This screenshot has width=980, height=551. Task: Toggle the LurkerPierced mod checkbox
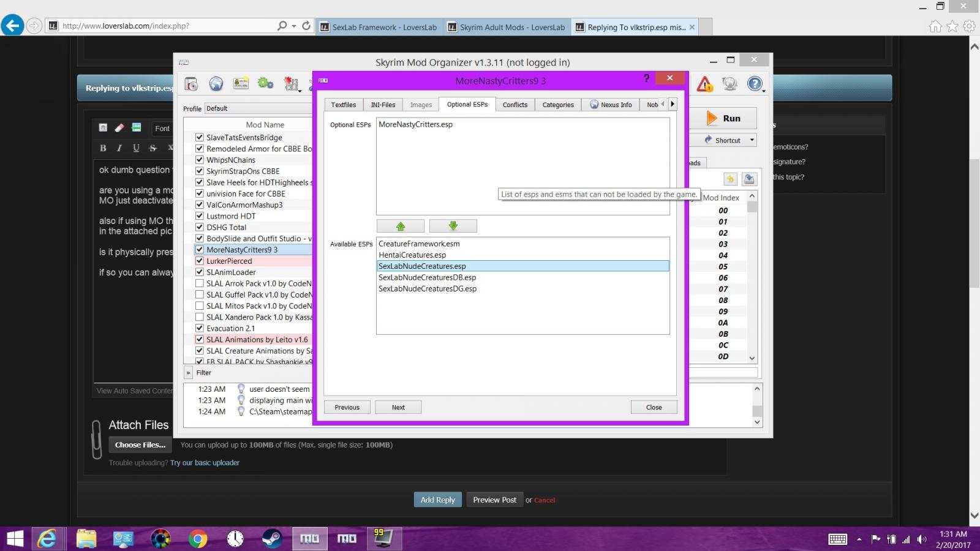199,261
